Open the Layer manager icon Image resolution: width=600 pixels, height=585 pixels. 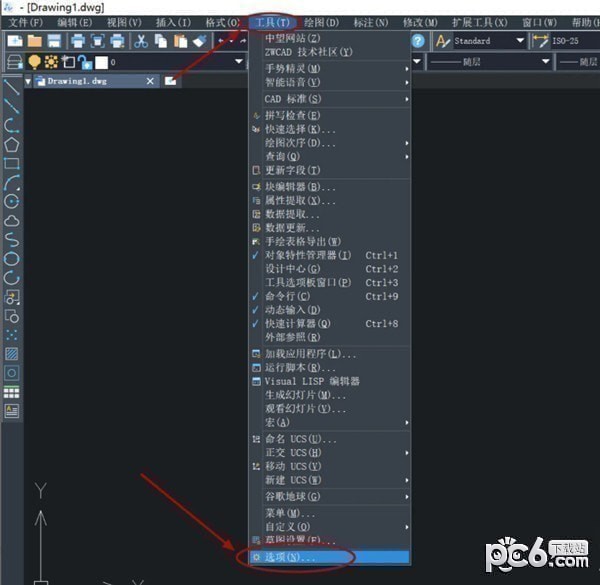[15, 62]
